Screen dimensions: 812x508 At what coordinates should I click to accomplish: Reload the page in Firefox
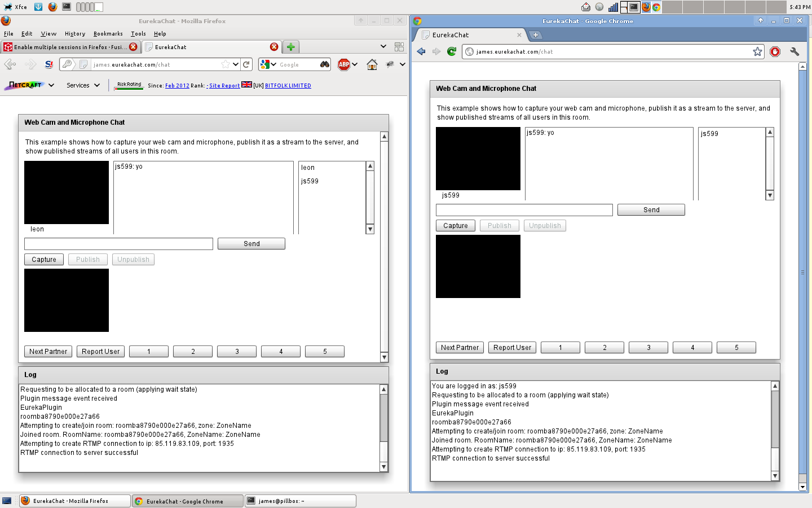pos(246,64)
